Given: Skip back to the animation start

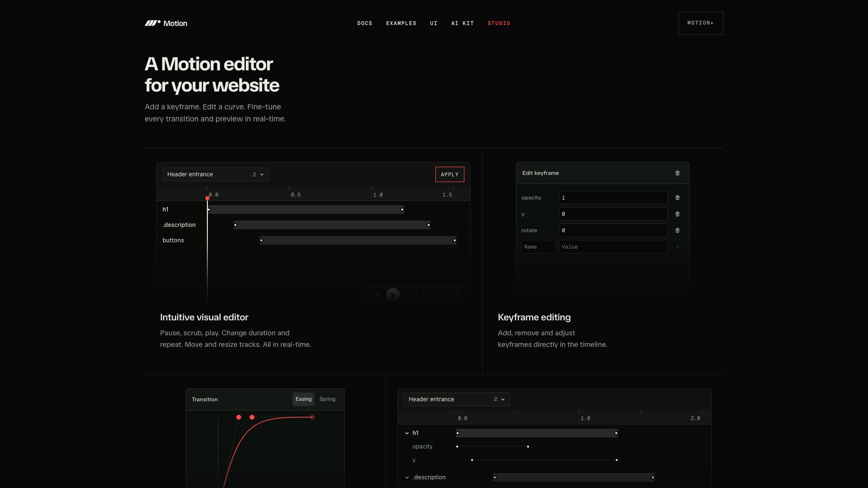Looking at the screenshot, I should point(377,294).
